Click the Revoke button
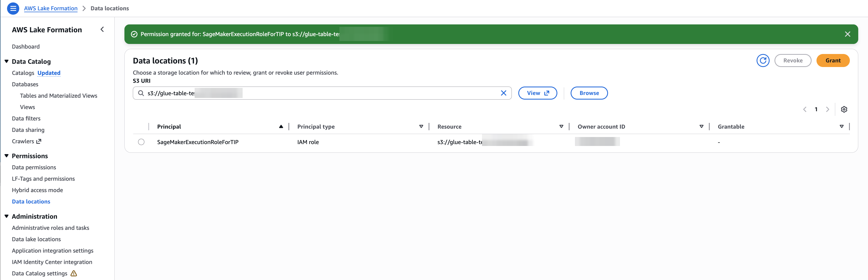The width and height of the screenshot is (868, 280). click(x=793, y=61)
